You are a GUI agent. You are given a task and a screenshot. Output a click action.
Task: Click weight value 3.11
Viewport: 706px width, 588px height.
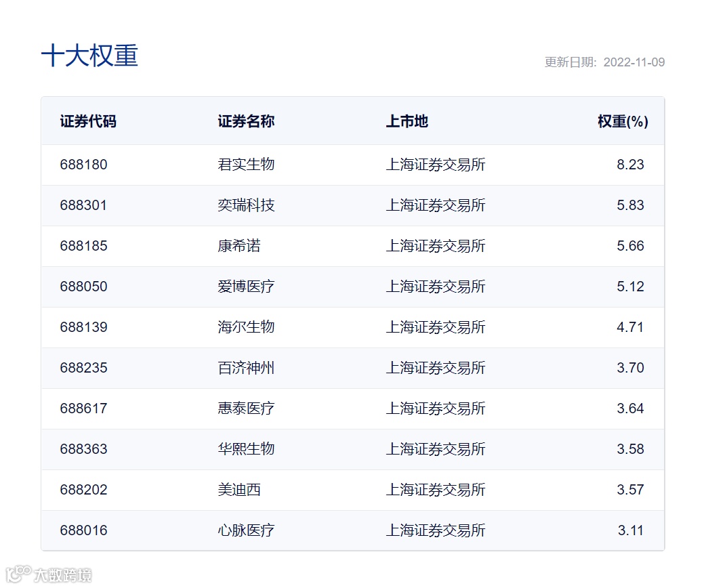pyautogui.click(x=630, y=530)
